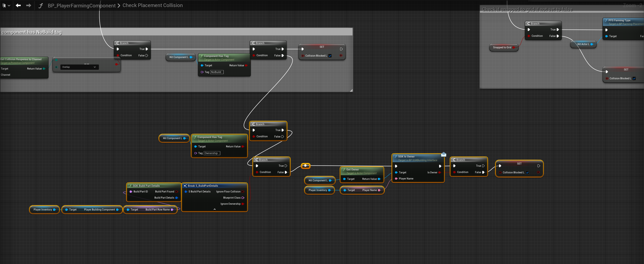
Task: Open the Overlap enum dropdown
Action: 79,67
